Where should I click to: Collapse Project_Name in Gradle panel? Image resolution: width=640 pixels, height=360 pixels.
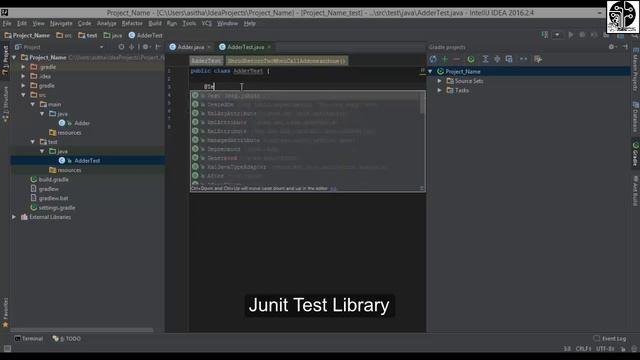pos(430,71)
